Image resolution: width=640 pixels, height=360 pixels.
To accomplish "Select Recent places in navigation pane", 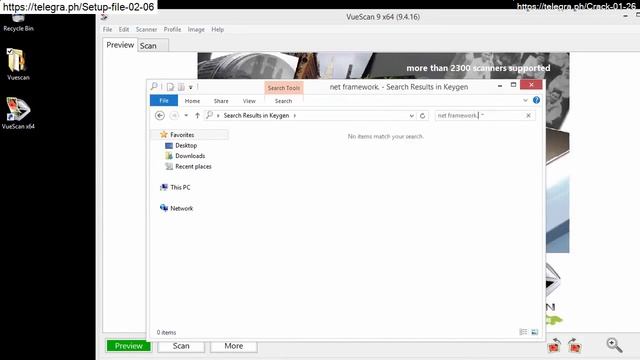I will tap(193, 167).
